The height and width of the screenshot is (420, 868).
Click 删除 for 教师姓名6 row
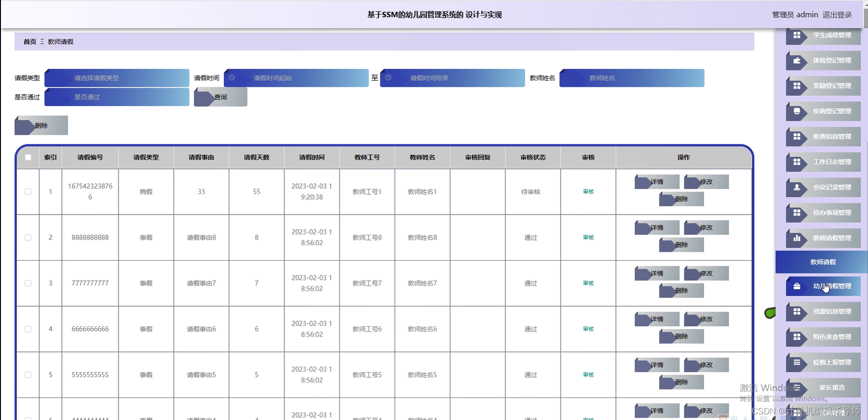coord(682,337)
